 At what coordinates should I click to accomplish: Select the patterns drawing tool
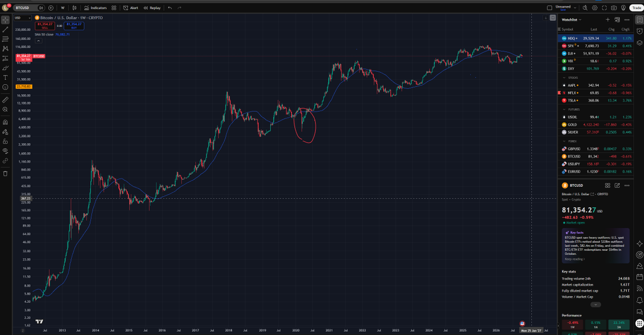(5, 49)
